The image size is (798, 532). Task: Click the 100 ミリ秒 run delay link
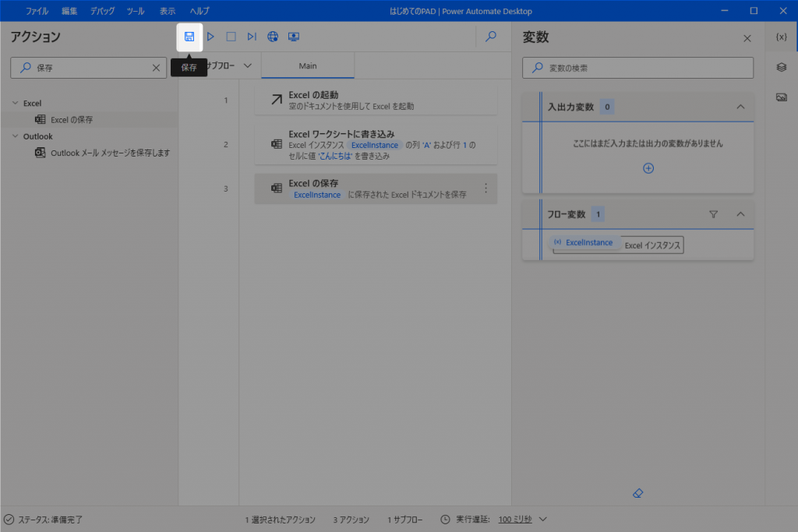click(x=515, y=520)
